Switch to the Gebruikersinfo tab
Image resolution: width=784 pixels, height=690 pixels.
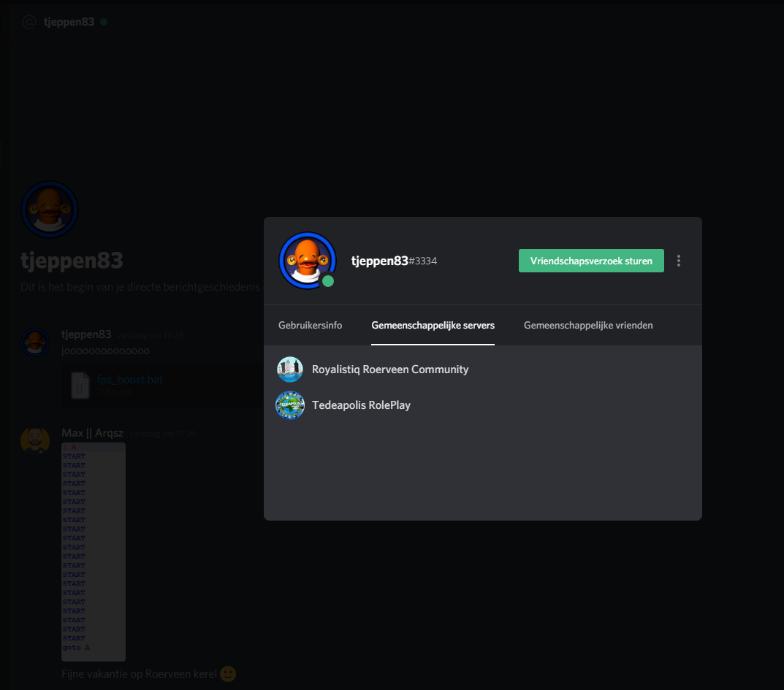tap(310, 326)
